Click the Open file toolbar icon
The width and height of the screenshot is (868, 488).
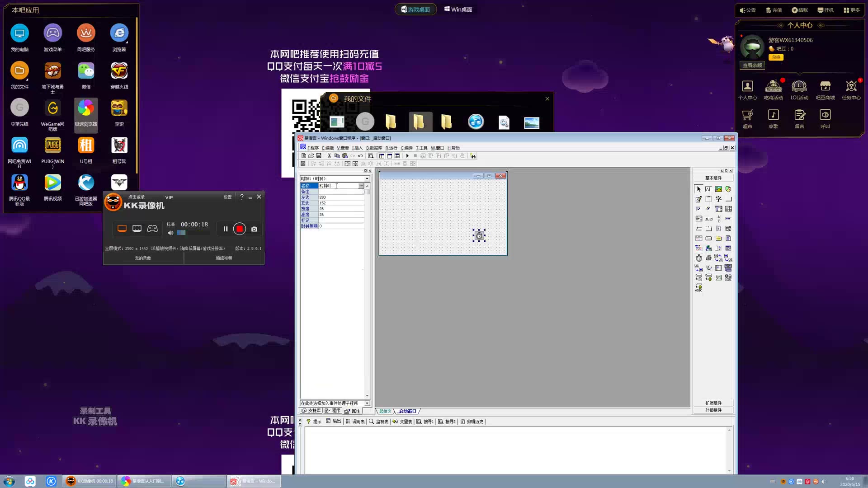click(x=311, y=156)
